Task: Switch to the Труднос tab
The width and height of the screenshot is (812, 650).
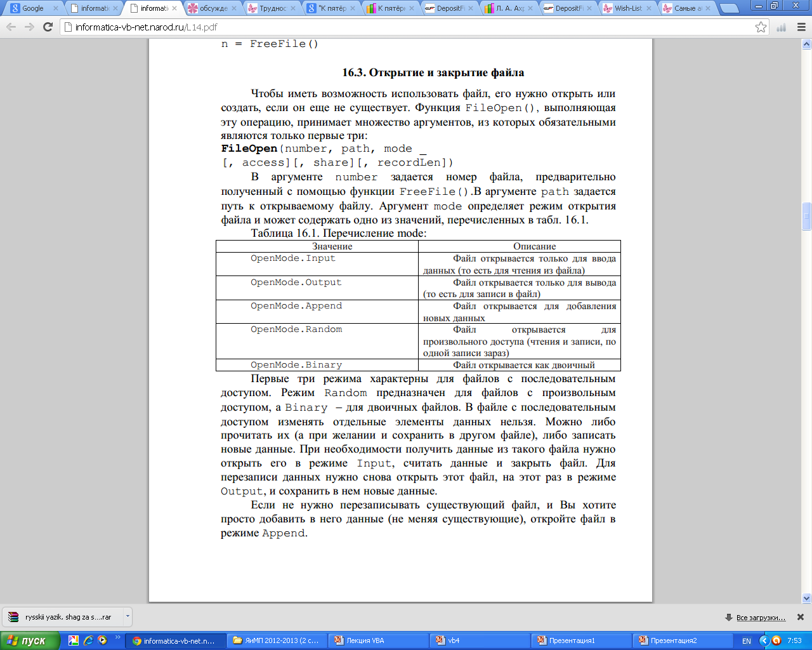Action: tap(271, 8)
